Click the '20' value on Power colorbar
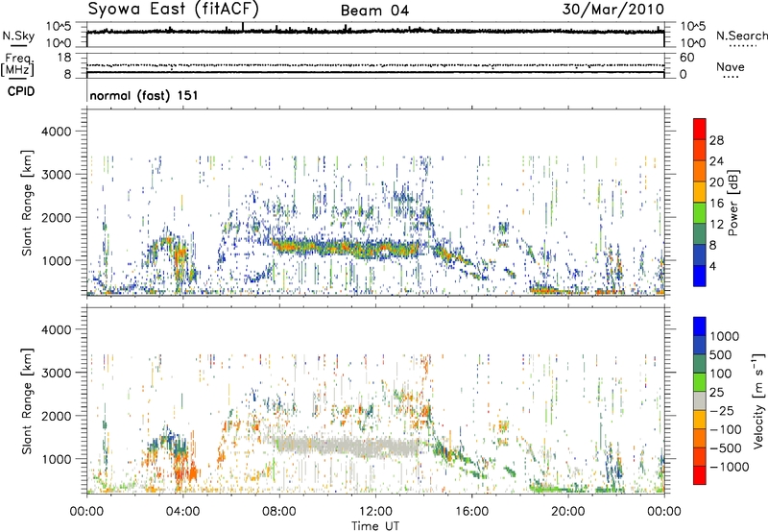Screen dimensions: 768x532 point(716,182)
